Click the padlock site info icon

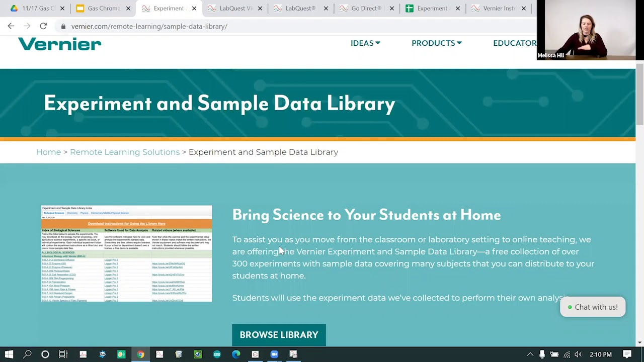point(63,26)
